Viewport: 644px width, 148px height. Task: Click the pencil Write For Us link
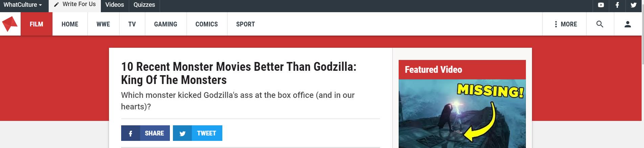click(x=75, y=5)
